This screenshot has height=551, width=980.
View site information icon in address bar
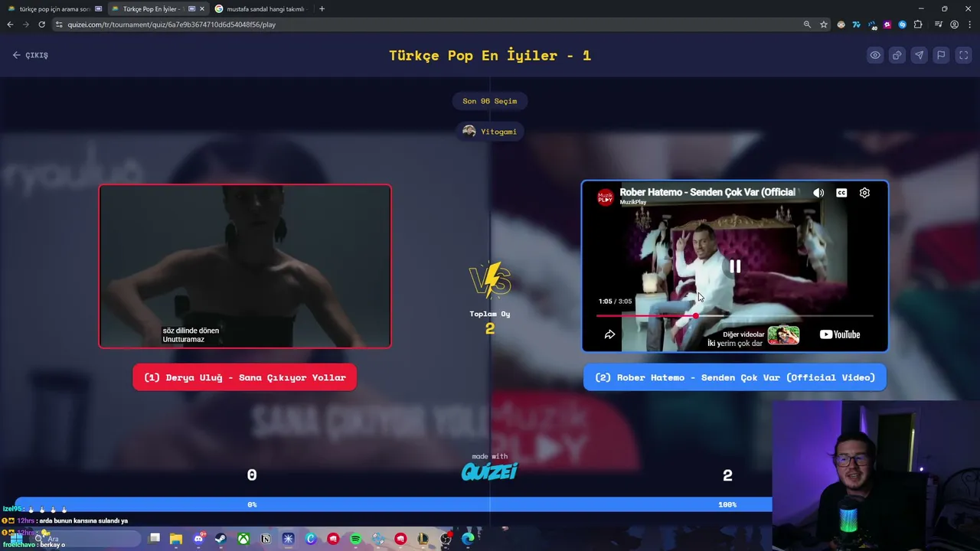[x=59, y=24]
